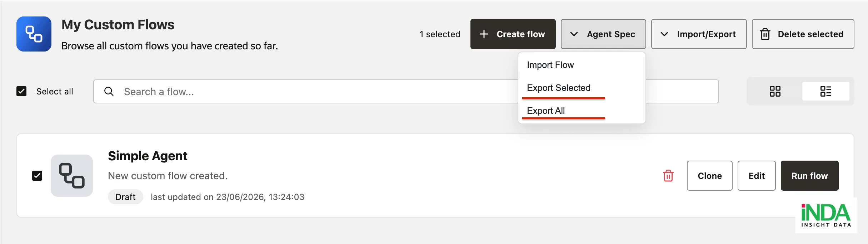This screenshot has width=868, height=244.
Task: Expand the Agent Spec dropdown
Action: tap(603, 34)
